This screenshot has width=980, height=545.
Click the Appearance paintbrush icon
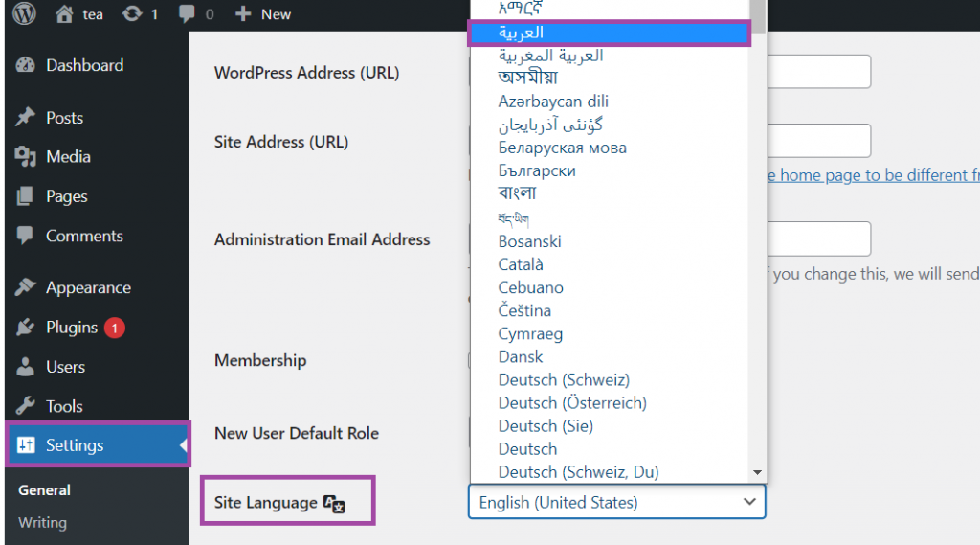click(x=26, y=287)
